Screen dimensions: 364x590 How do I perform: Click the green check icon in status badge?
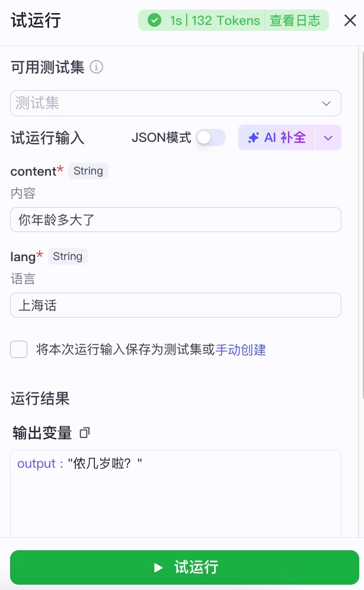(x=154, y=20)
